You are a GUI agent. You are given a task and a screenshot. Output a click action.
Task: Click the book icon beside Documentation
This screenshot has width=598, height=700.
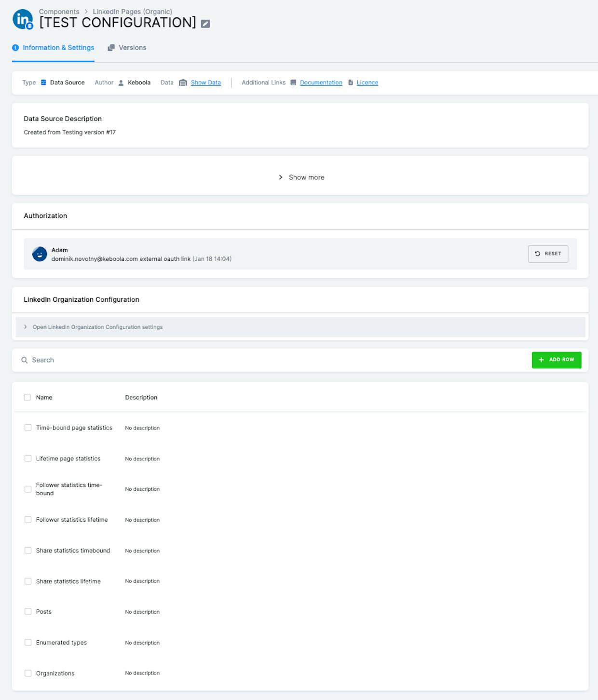coord(293,82)
